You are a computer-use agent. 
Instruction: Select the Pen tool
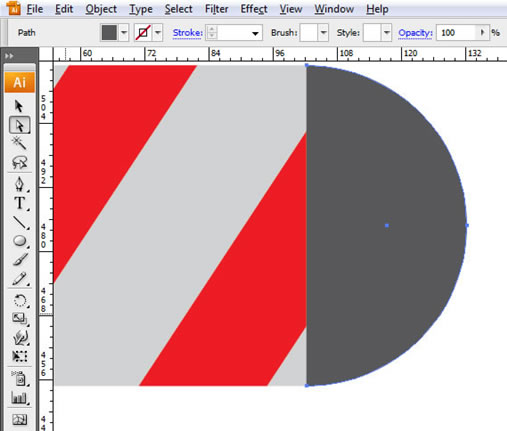[19, 184]
